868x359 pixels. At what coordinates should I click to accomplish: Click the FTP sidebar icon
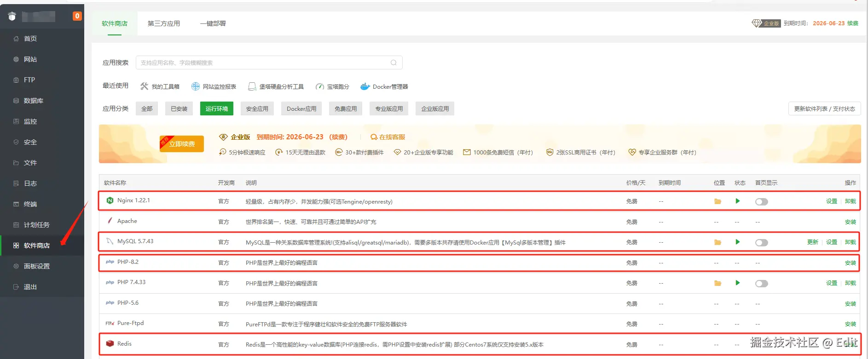[x=16, y=80]
